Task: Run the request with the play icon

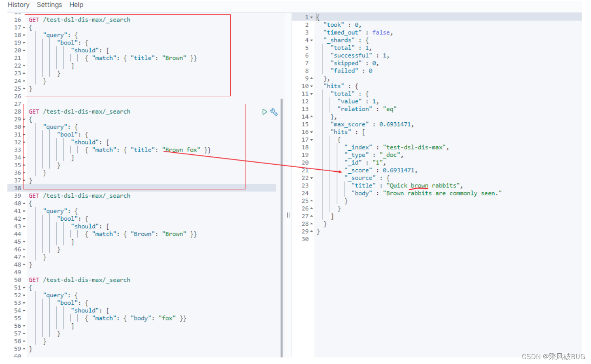Action: pos(265,112)
